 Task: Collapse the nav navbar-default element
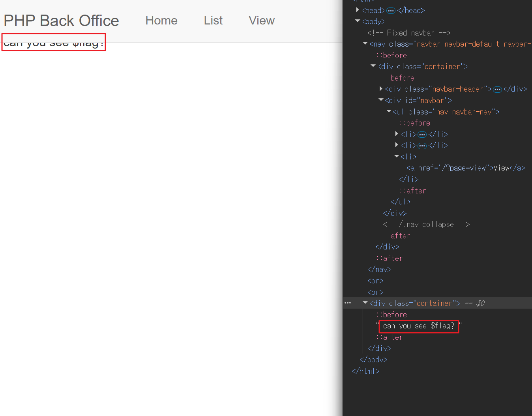pyautogui.click(x=365, y=43)
